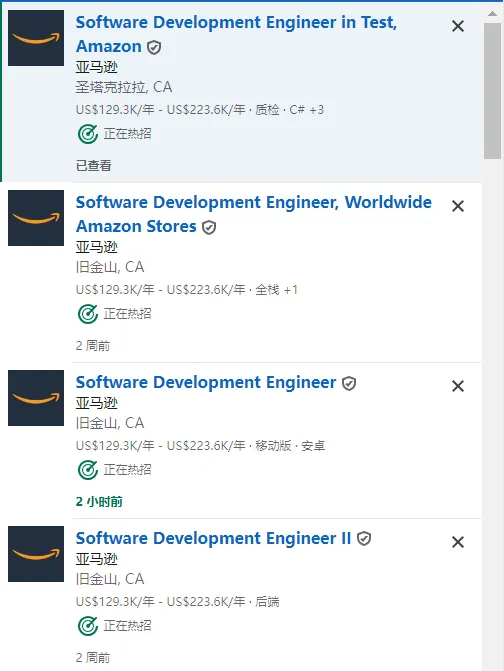Open the Software Development Engineer II job title
Image resolution: width=504 pixels, height=671 pixels.
pos(213,538)
